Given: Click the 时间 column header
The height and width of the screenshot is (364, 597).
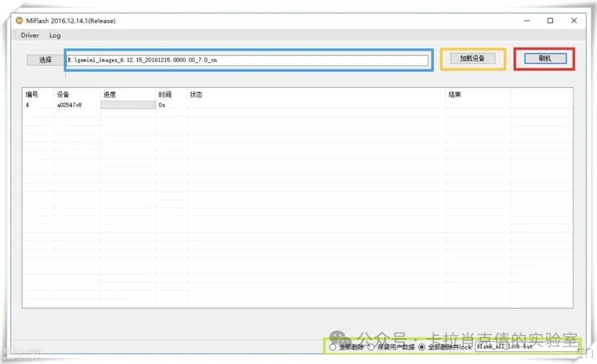Looking at the screenshot, I should click(x=165, y=94).
